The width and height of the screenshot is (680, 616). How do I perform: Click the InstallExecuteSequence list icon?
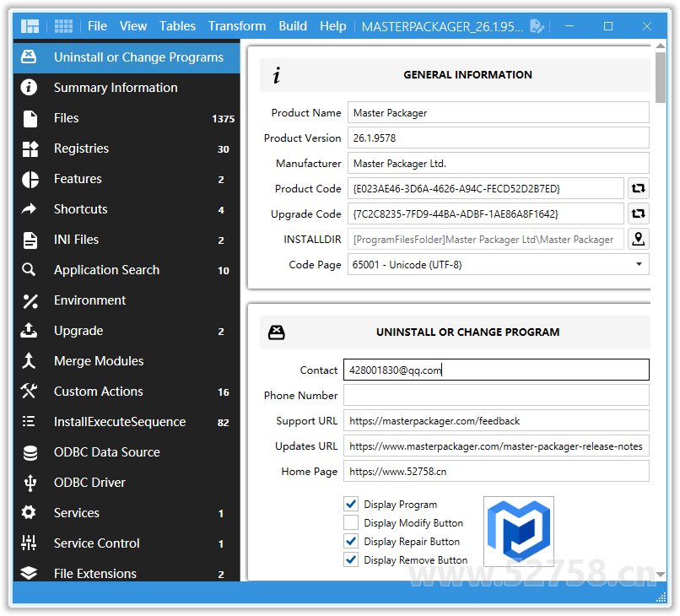click(29, 421)
